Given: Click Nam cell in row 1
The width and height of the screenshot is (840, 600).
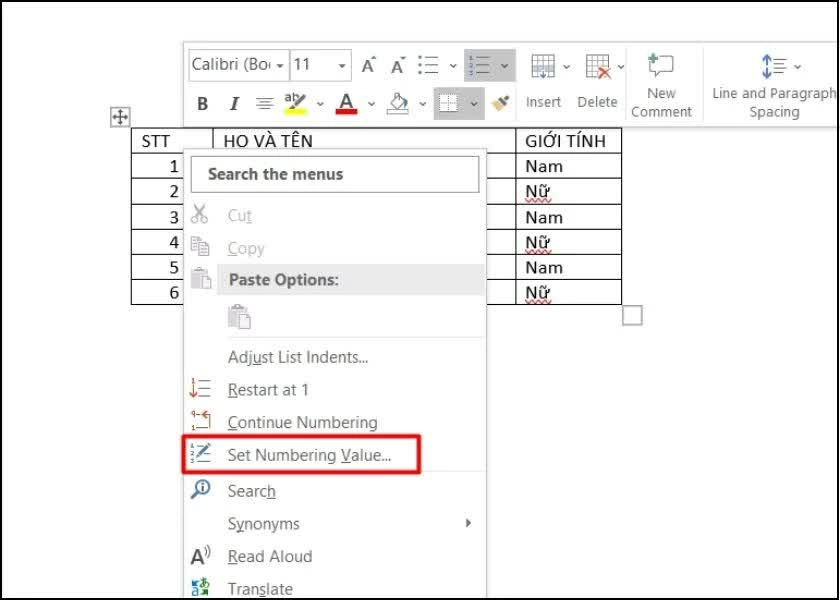Looking at the screenshot, I should tap(568, 166).
